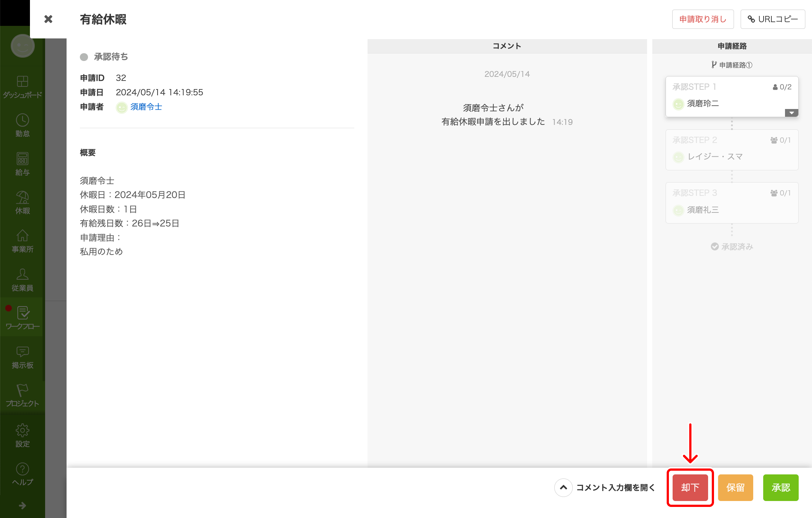Expand approval STEP 1 dropdown arrow
Screen dimensions: 812x518
coord(791,113)
